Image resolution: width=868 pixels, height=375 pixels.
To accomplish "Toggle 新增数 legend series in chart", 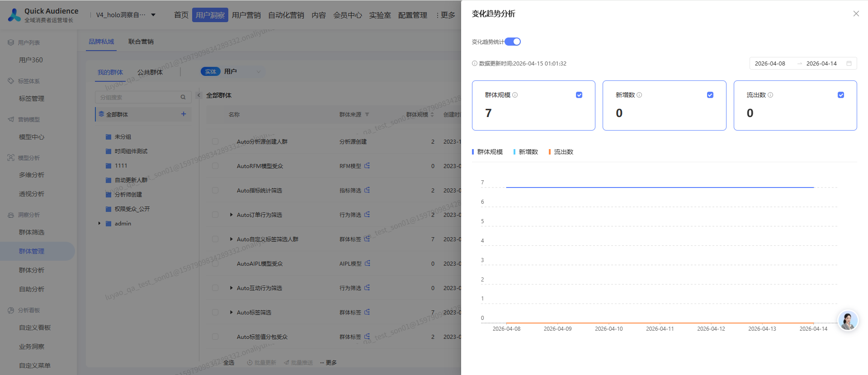I will [526, 152].
